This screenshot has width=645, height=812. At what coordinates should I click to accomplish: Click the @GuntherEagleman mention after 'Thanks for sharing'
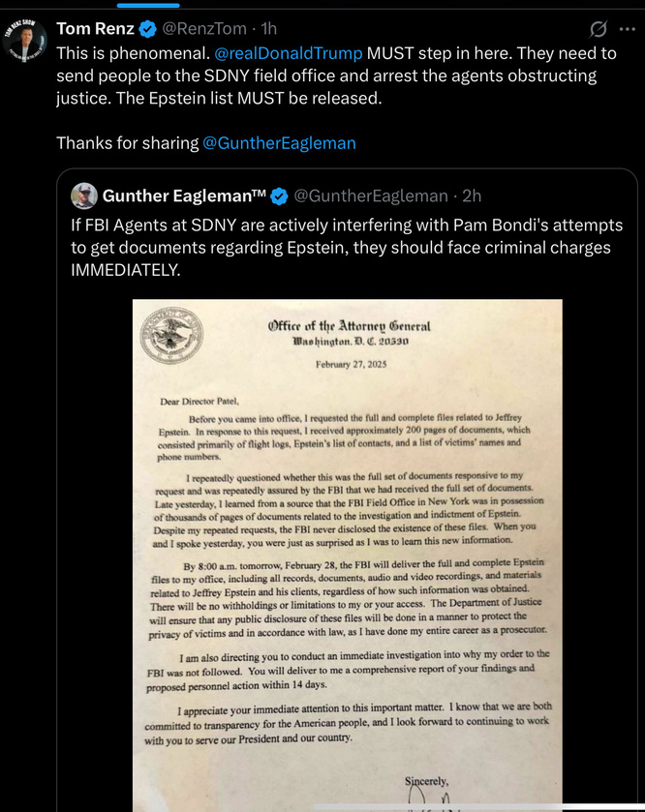[279, 142]
